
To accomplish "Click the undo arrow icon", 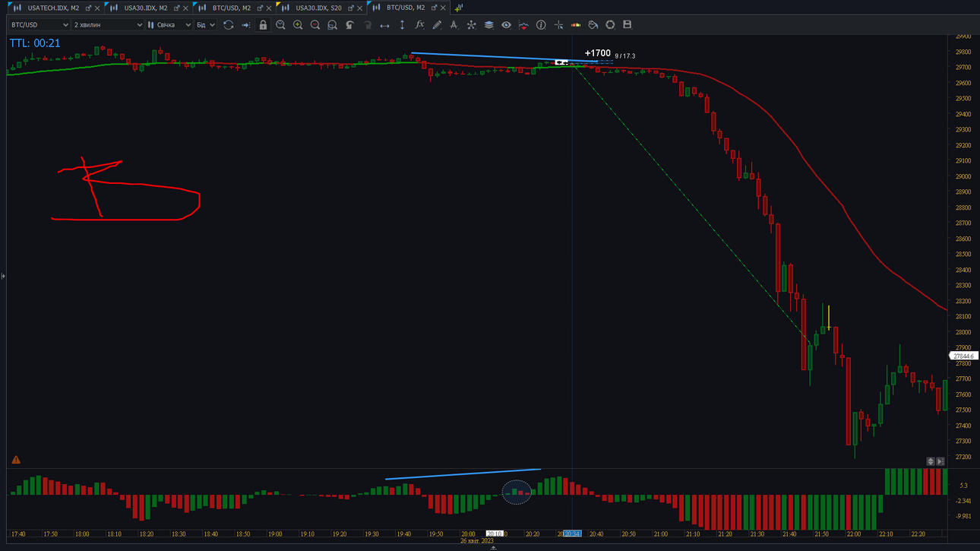I will (x=349, y=25).
